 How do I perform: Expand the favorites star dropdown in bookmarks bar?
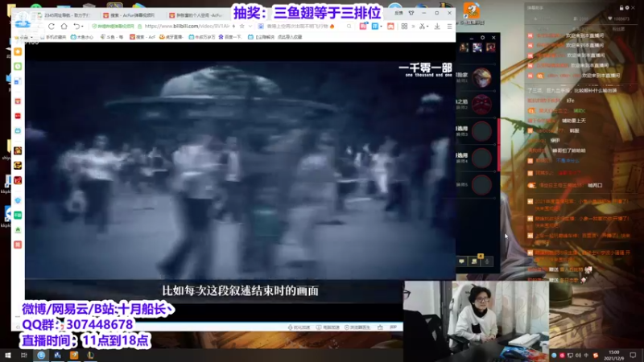pos(31,37)
